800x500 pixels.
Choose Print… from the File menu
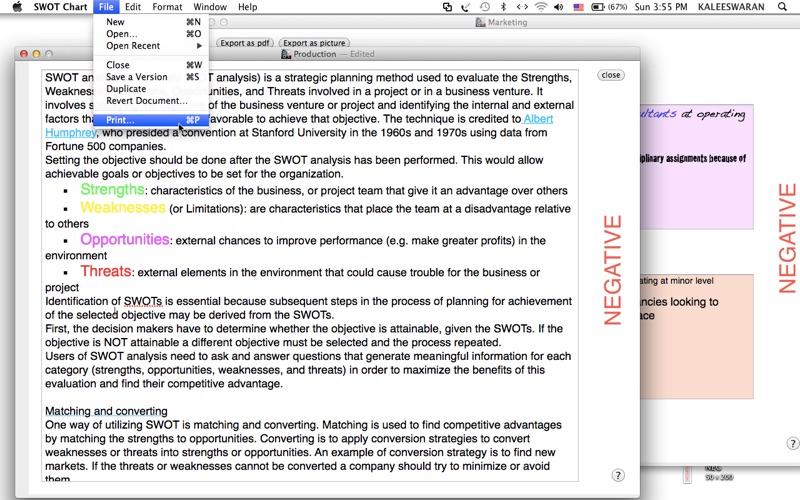(151, 120)
